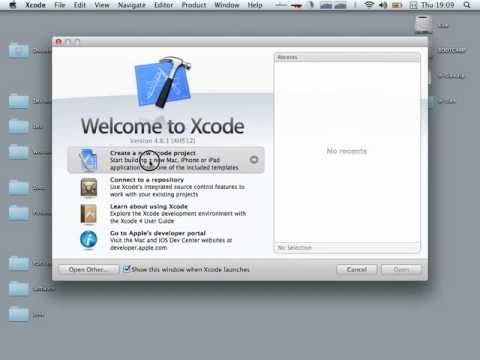Click the volume icon in the menu bar
Image resolution: width=480 pixels, height=360 pixels.
point(383,5)
